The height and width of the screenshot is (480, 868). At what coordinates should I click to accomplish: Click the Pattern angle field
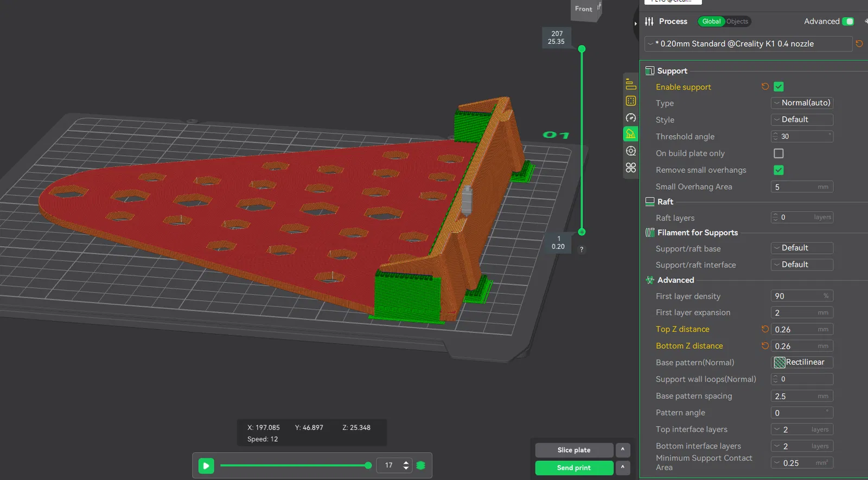pos(802,413)
